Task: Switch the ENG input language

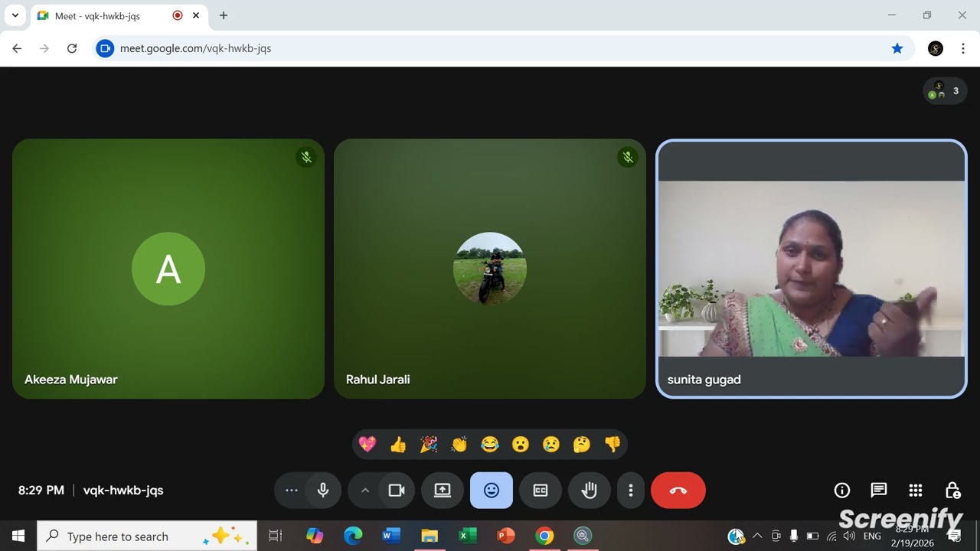Action: [x=872, y=536]
